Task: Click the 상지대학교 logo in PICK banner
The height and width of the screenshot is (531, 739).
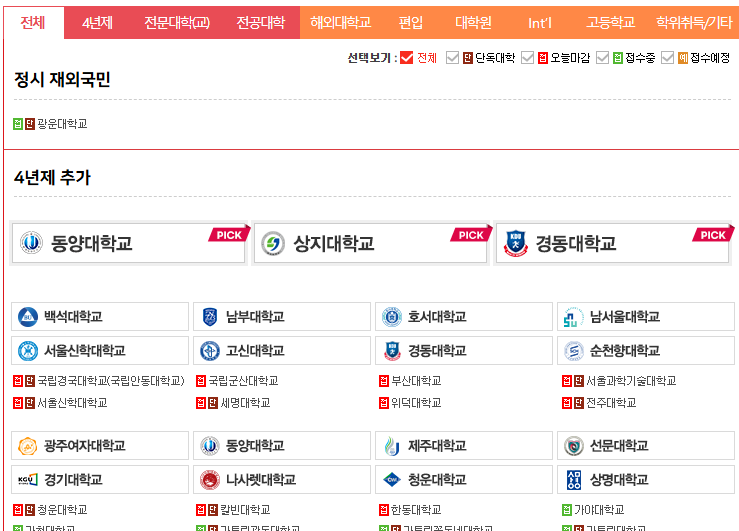Action: point(273,243)
